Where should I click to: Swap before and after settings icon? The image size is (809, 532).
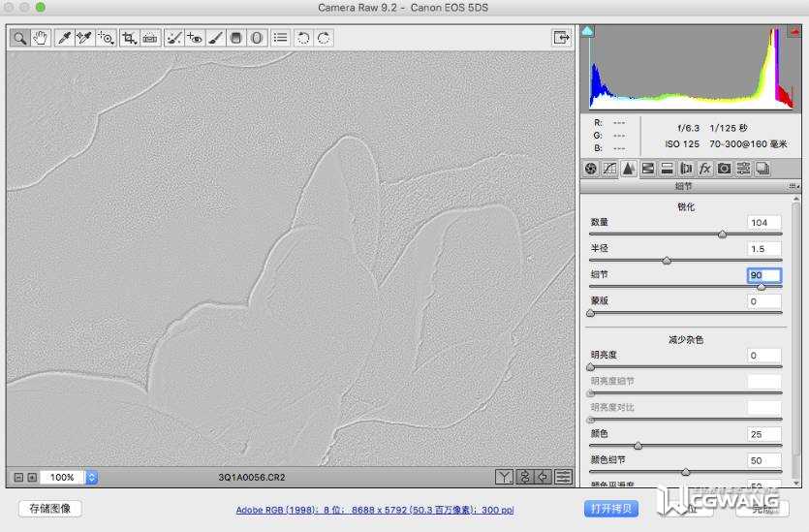pyautogui.click(x=525, y=478)
